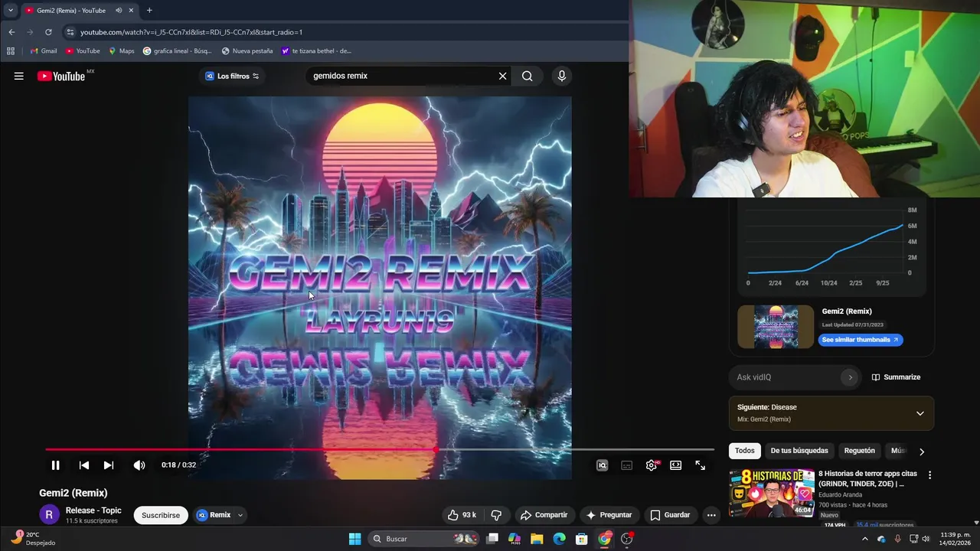Like the video with 93 k likes
The height and width of the screenshot is (551, 980).
tap(462, 515)
